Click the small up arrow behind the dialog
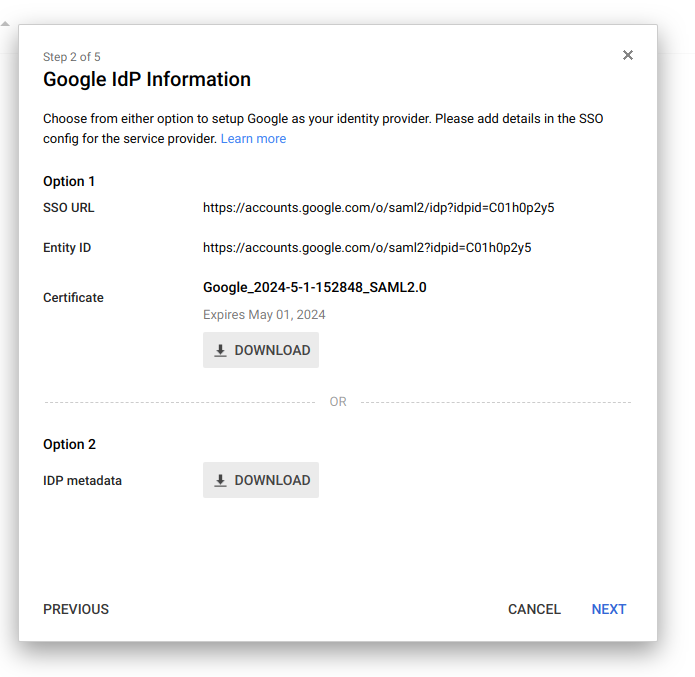The height and width of the screenshot is (677, 695). [x=5, y=23]
